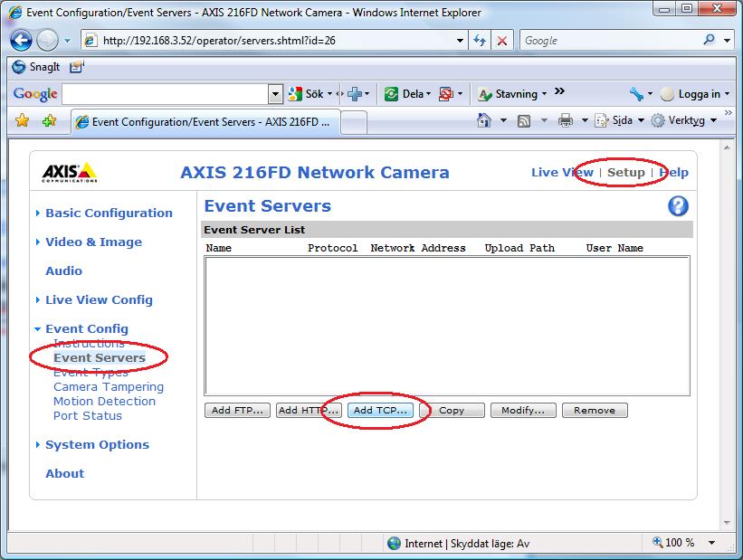Open the Dela share menu
Image resolution: width=743 pixels, height=560 pixels.
[407, 94]
